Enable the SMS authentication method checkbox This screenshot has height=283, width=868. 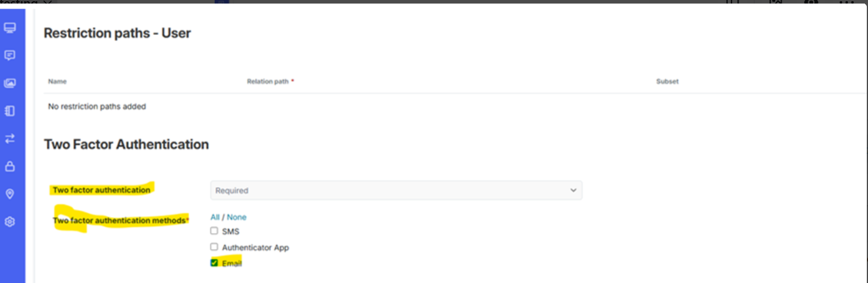click(214, 231)
